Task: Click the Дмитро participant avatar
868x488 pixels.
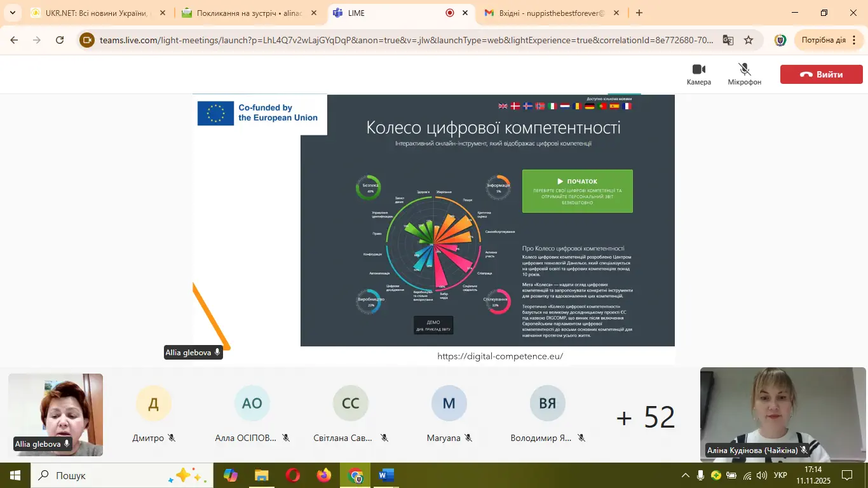Action: pos(154,403)
